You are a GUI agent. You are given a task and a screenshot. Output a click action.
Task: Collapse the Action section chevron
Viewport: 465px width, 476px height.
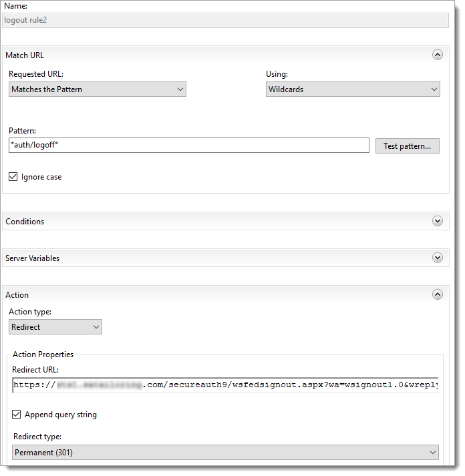tap(438, 294)
